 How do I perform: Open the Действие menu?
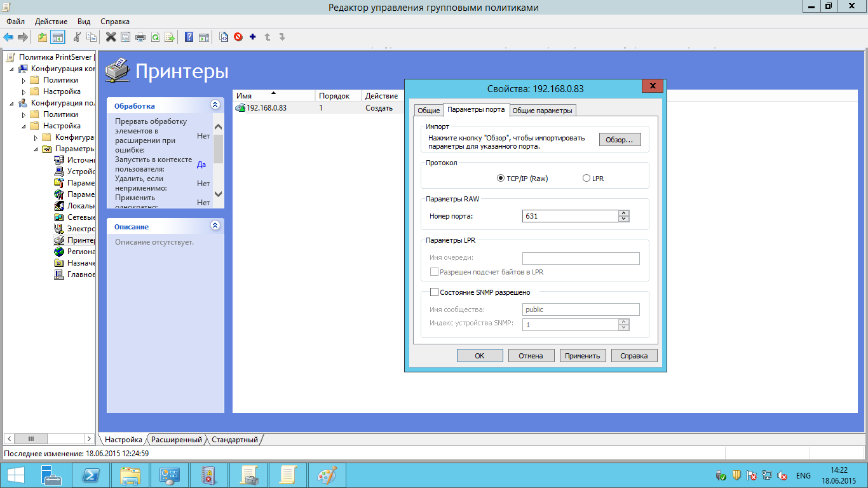click(x=51, y=22)
